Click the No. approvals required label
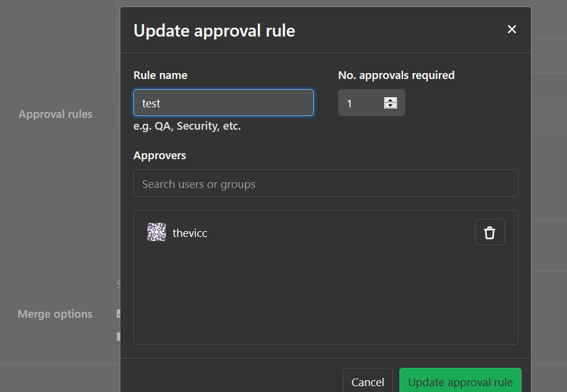Viewport: 567px width, 392px height. pyautogui.click(x=396, y=75)
